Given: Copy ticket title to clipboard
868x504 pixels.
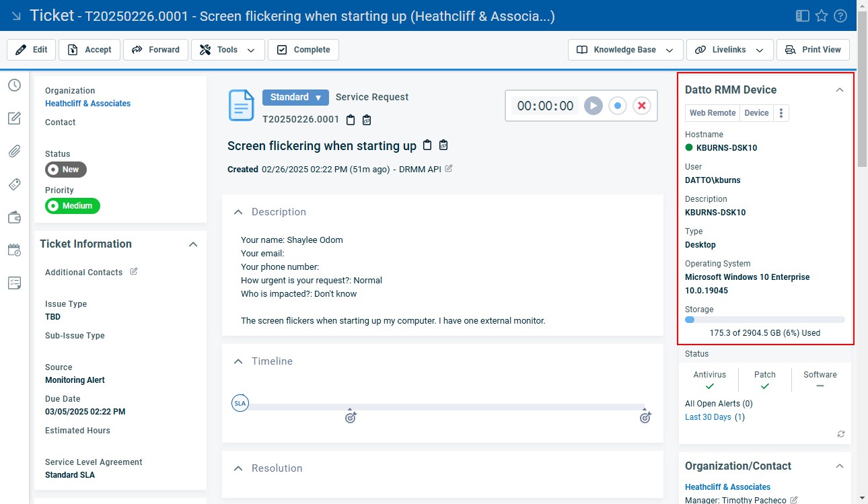Looking at the screenshot, I should (x=427, y=145).
